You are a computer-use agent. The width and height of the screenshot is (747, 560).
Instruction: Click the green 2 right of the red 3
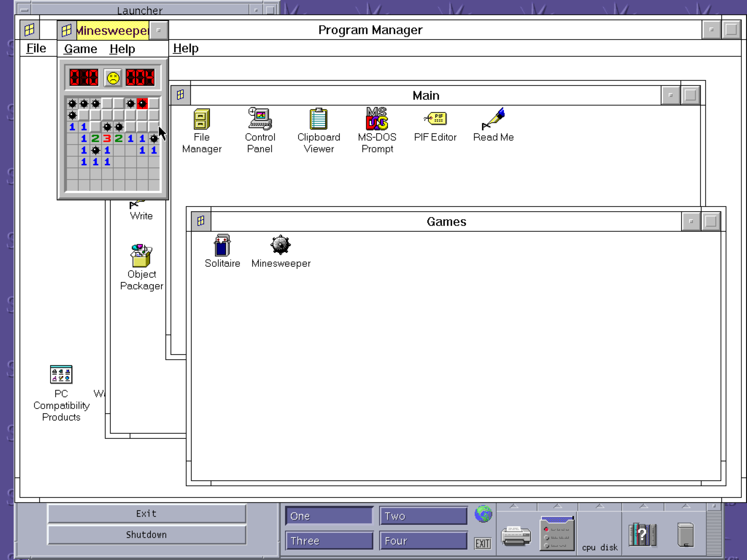pyautogui.click(x=119, y=139)
